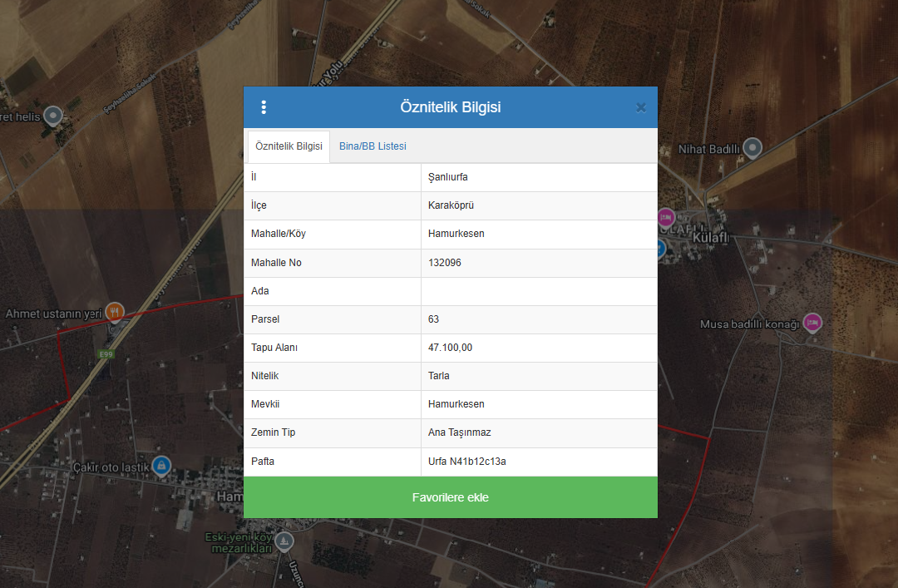Switch to the Bina/BB Listesi tab
Viewport: 898px width, 588px height.
click(x=373, y=146)
